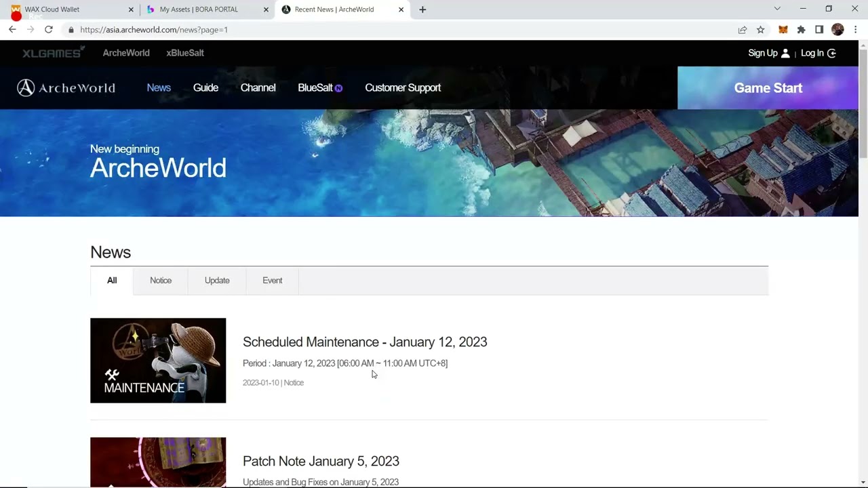Click the ArcheWorld logo in navigation bar
Screen dimensions: 868x488
coord(66,87)
